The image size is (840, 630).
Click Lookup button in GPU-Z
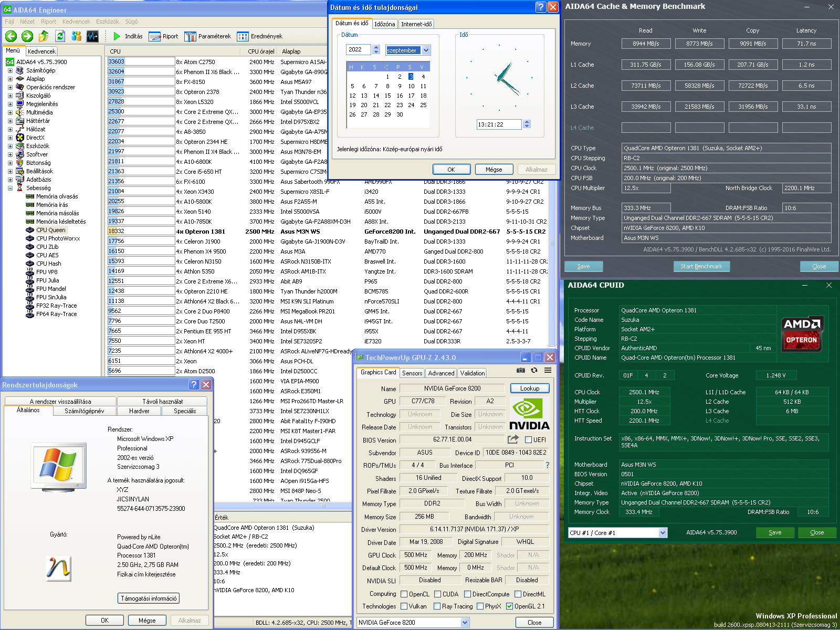click(x=530, y=388)
